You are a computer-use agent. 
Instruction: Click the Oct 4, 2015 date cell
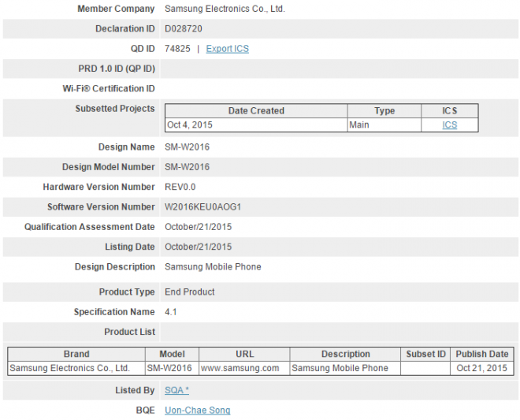coord(256,125)
